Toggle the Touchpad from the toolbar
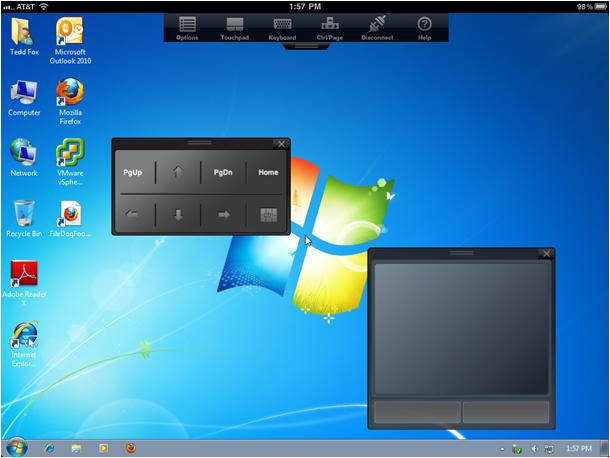Viewport: 610px width, 458px height. click(235, 28)
